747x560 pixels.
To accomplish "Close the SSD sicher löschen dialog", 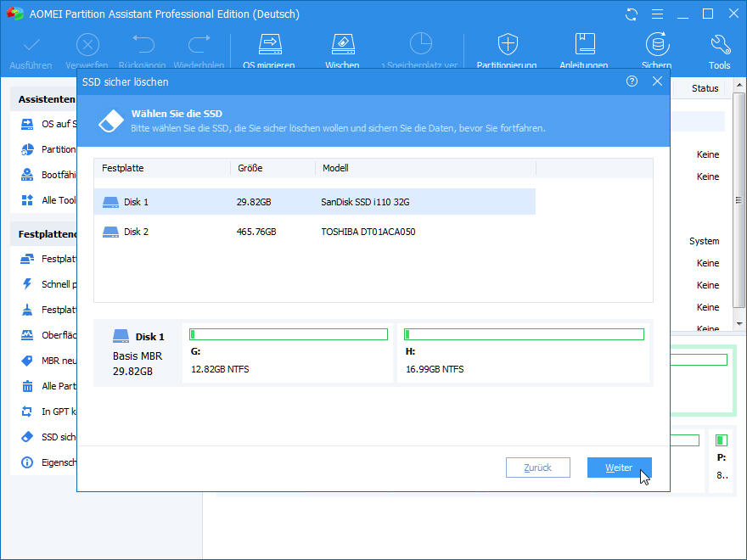I will click(x=657, y=81).
